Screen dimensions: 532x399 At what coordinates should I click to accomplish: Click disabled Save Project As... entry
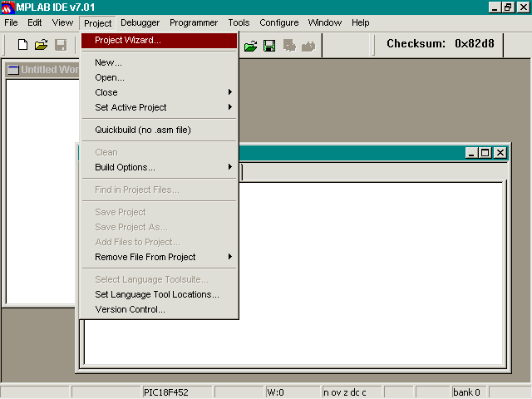[159, 227]
